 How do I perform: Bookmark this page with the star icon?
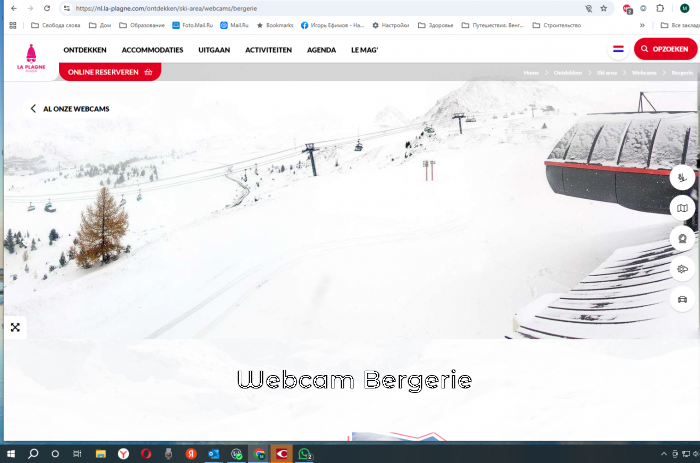[x=603, y=8]
